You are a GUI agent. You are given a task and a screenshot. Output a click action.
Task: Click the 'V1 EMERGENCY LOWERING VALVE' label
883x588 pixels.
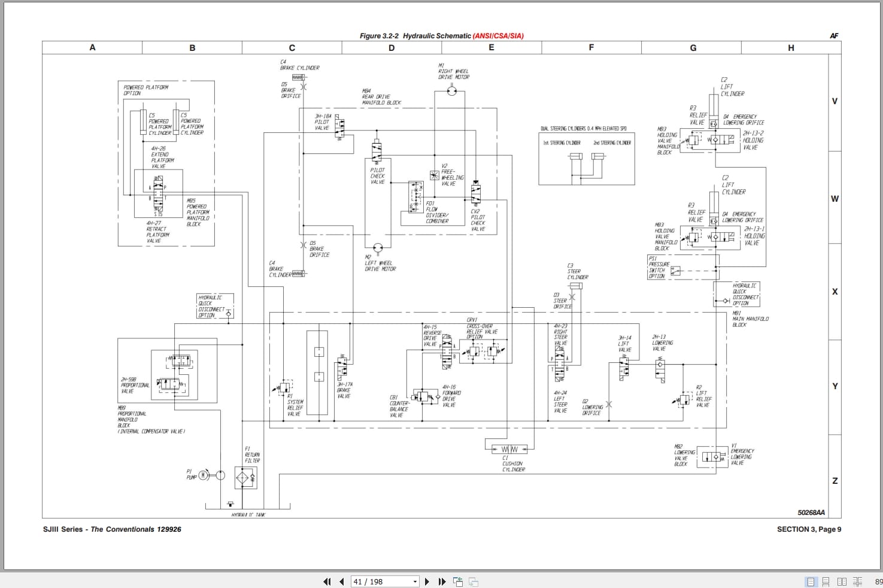tap(742, 454)
